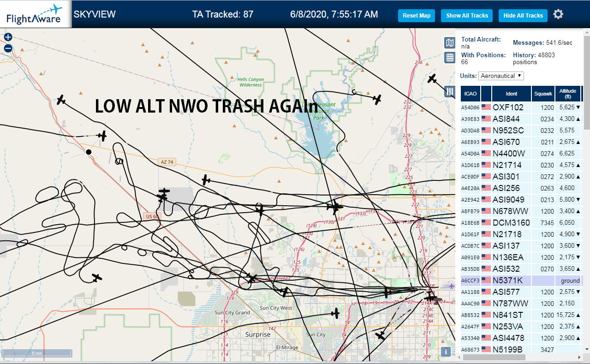Select the ASI4478 ident cell
The width and height of the screenshot is (590, 364).
click(x=512, y=338)
